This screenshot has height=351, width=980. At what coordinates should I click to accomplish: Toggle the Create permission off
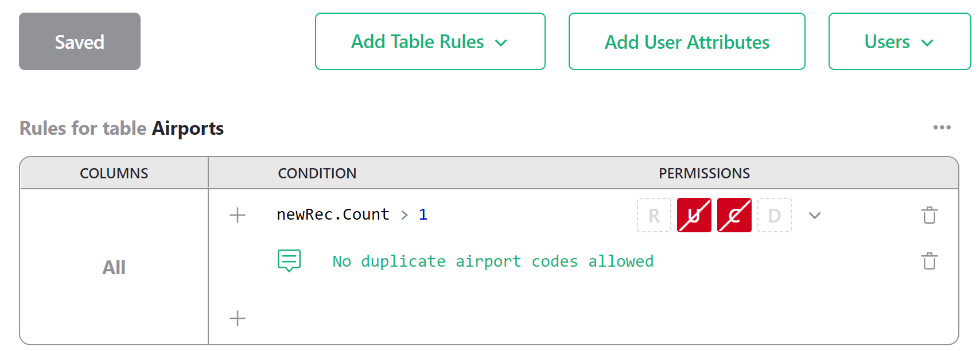(734, 215)
